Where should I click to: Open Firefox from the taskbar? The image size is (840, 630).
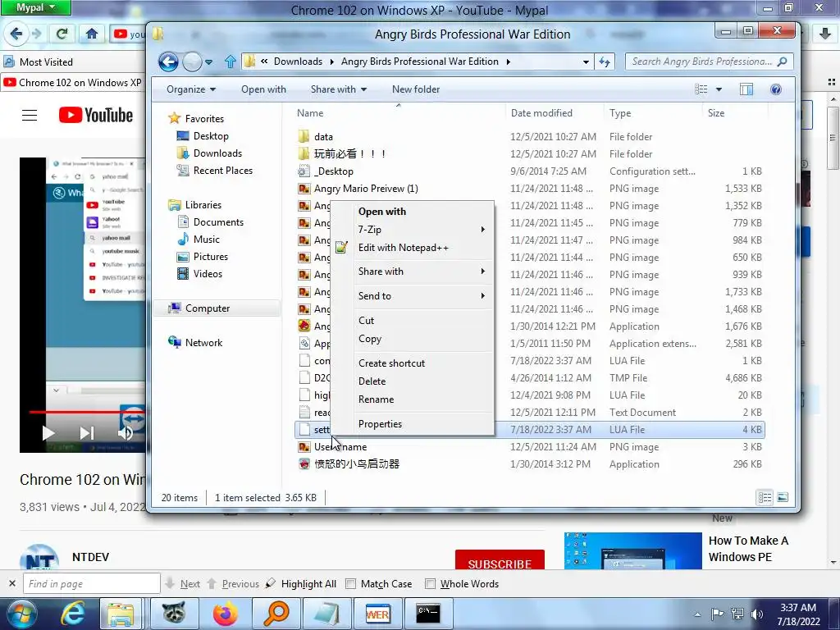coord(226,614)
